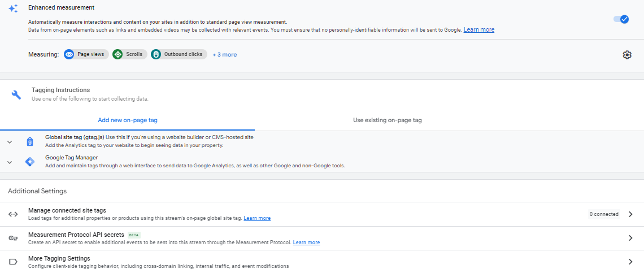The width and height of the screenshot is (644, 273).
Task: Switch to Add new on-page tag tab
Action: [127, 120]
